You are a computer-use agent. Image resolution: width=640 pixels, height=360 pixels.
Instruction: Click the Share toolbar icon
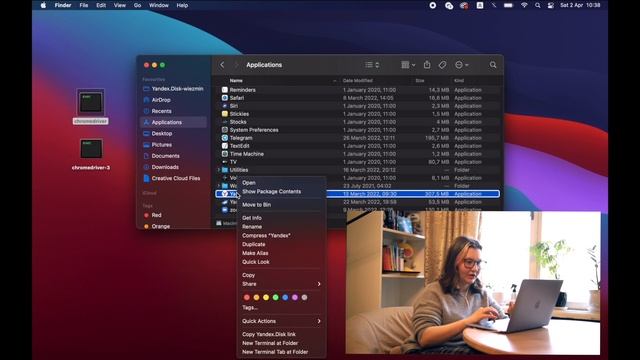pyautogui.click(x=427, y=64)
